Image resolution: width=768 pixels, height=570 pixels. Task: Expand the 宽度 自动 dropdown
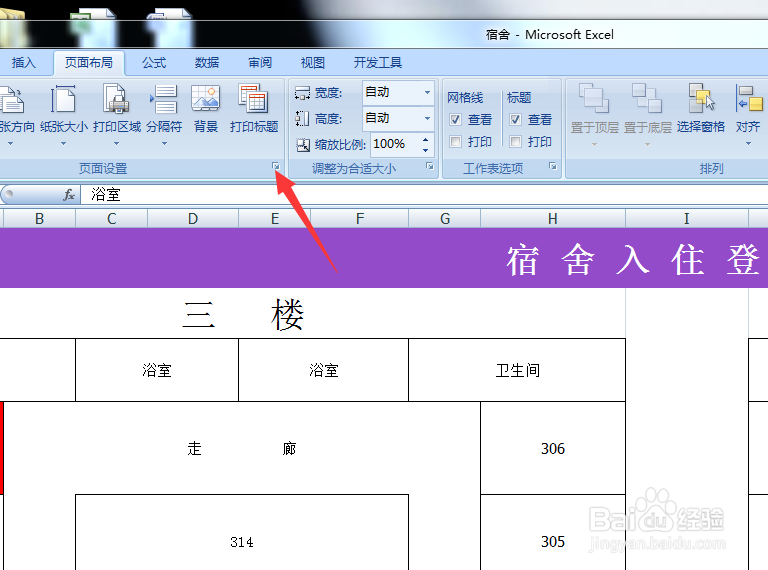point(427,92)
